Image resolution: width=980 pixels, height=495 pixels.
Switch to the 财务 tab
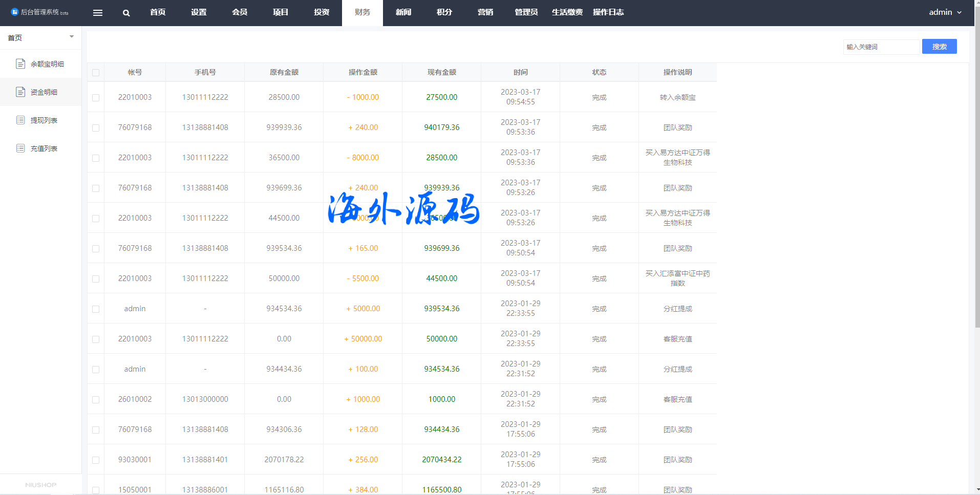362,12
